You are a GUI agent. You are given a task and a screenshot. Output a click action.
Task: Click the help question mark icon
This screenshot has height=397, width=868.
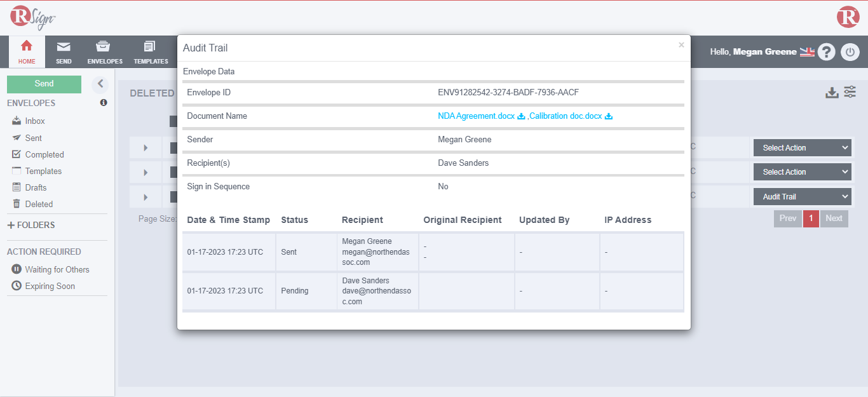tap(826, 52)
